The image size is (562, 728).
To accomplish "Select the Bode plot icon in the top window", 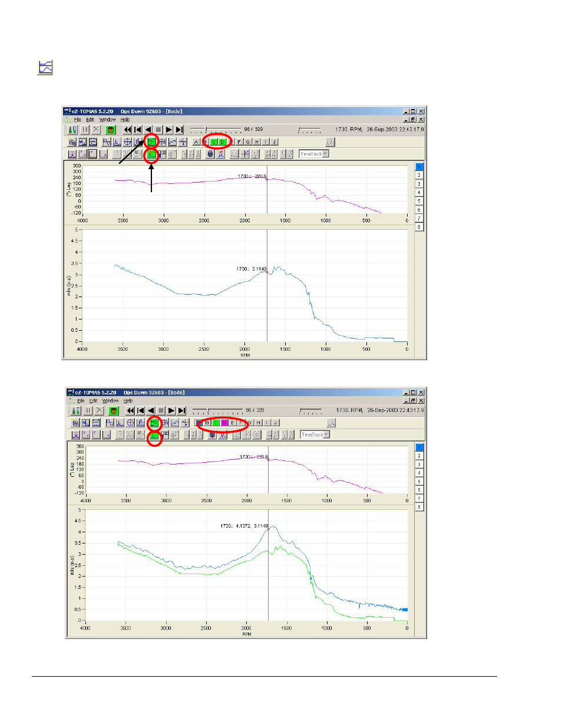I will click(152, 141).
